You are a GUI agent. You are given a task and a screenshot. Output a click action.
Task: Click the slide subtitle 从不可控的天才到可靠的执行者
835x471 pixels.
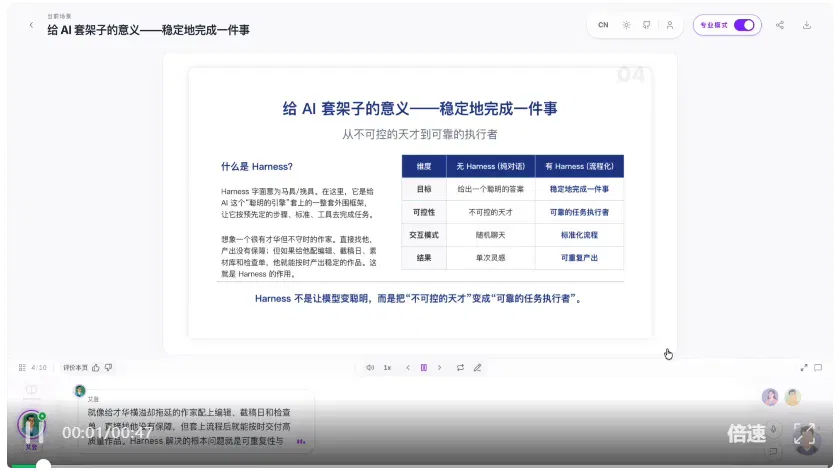click(420, 134)
